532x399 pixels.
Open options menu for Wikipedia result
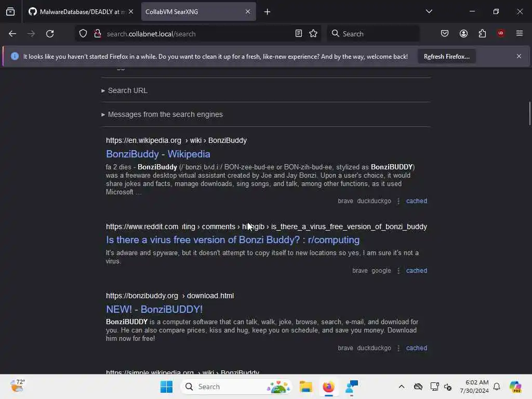(398, 201)
